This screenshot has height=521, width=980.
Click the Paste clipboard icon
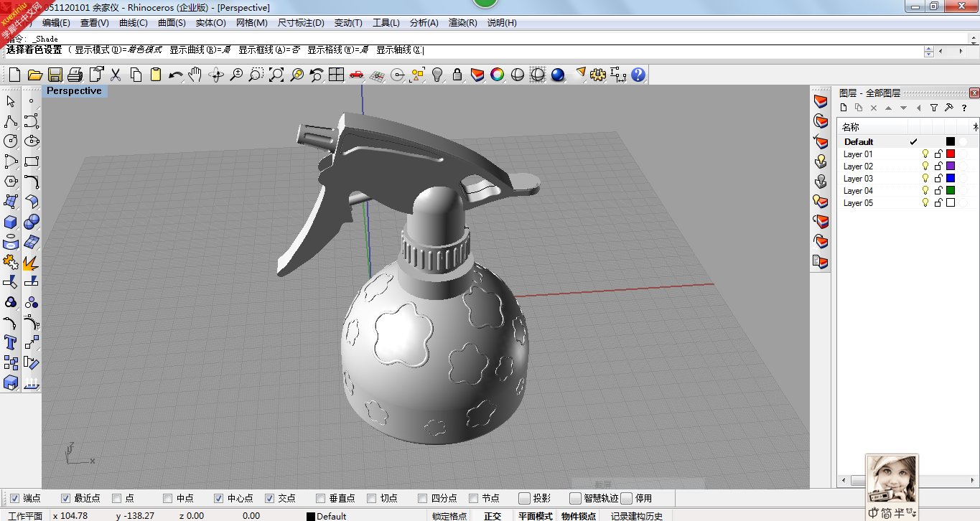[156, 74]
